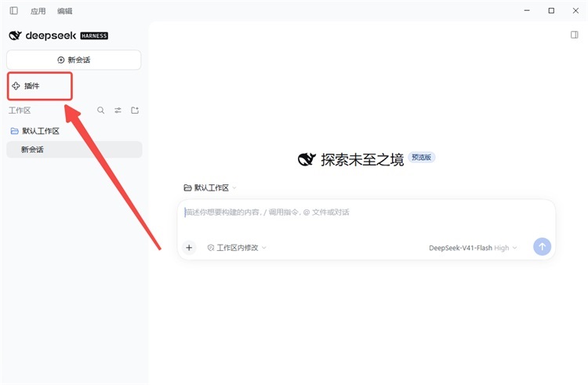Start a 新会话 with the top button
Screen dimensions: 588x385
74,60
